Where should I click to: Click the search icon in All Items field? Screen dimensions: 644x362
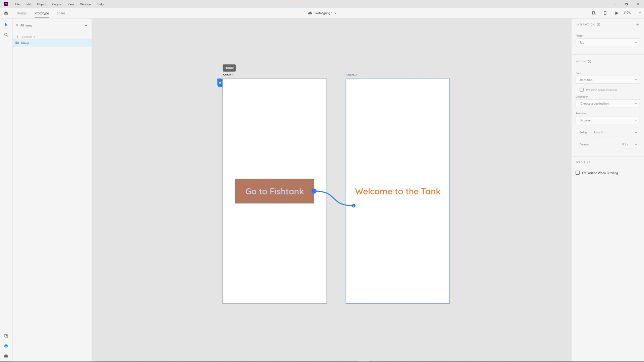pyautogui.click(x=17, y=25)
